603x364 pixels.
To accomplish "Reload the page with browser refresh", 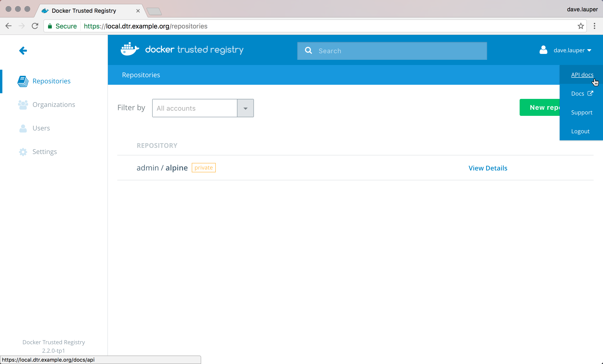I will (x=35, y=26).
